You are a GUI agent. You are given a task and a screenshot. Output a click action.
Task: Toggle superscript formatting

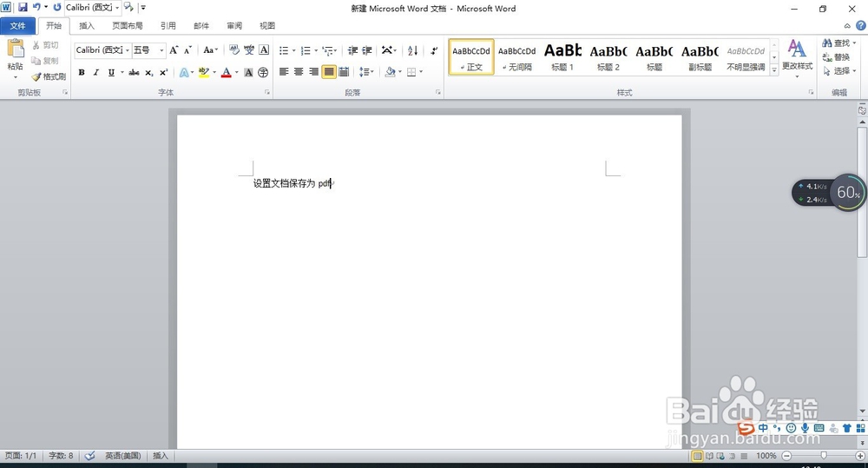point(163,73)
